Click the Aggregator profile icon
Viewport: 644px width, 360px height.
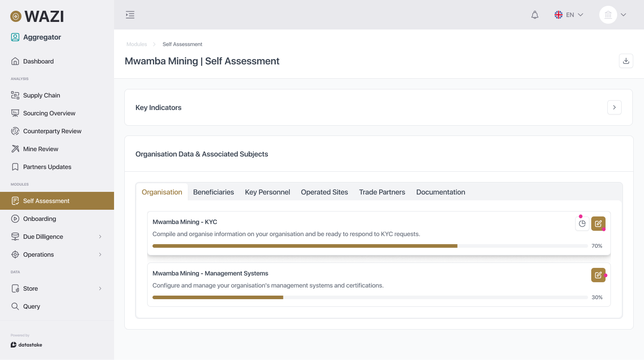[x=15, y=37]
